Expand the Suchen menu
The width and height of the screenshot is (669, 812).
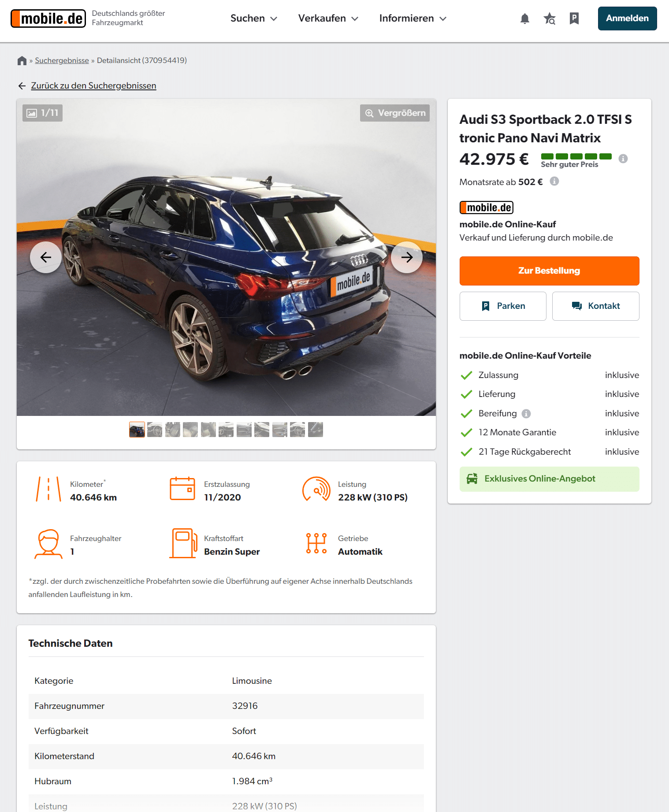254,19
